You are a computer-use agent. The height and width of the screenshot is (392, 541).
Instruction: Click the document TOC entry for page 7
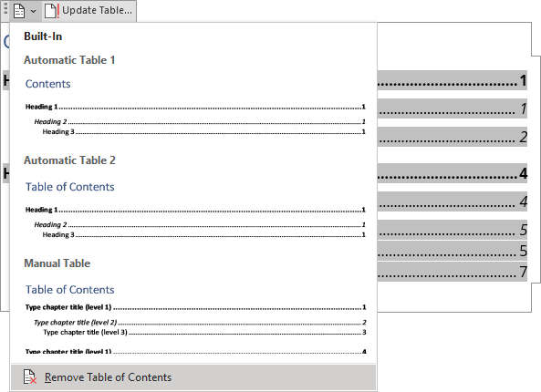coord(452,272)
